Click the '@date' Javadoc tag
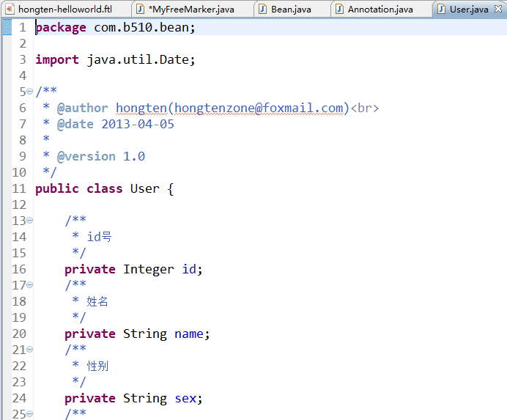Screen dimensions: 507x420 tap(75, 125)
